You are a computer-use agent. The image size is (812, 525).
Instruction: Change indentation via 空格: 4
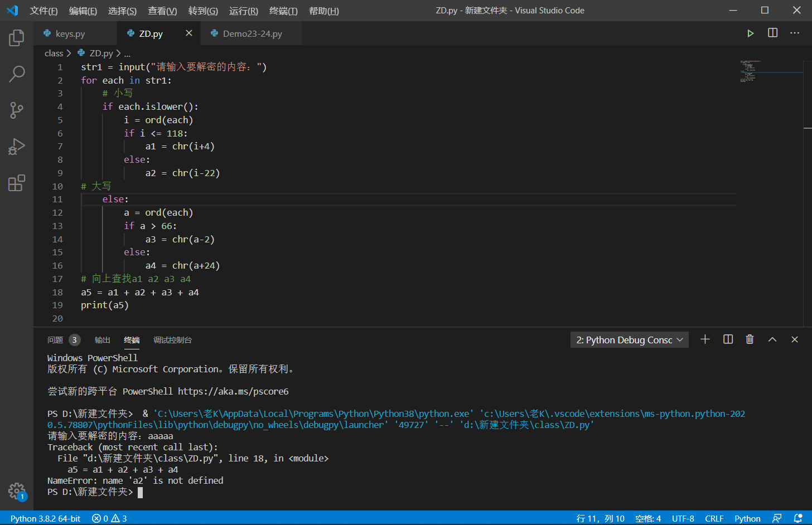pyautogui.click(x=648, y=518)
